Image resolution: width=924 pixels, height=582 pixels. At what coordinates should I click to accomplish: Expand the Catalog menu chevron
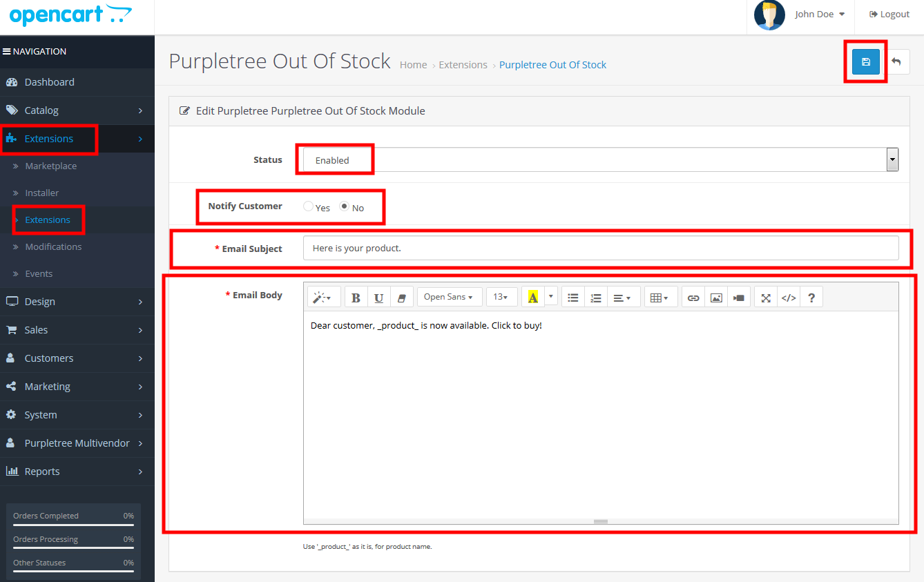pyautogui.click(x=140, y=110)
